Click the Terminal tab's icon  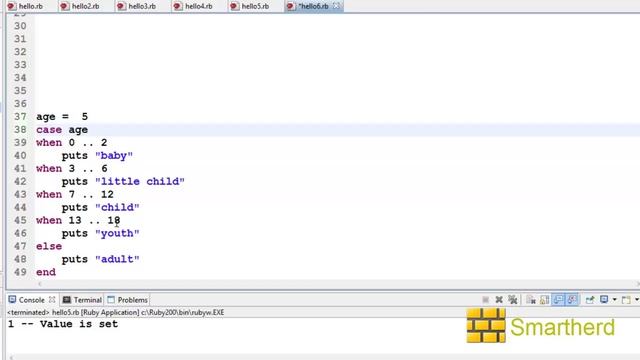[67, 300]
